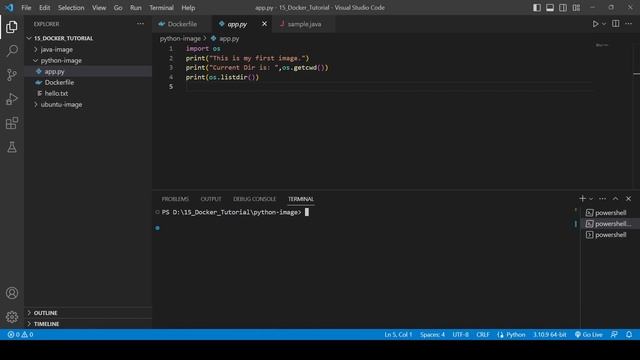Change end of line sequence CRLF

483,334
